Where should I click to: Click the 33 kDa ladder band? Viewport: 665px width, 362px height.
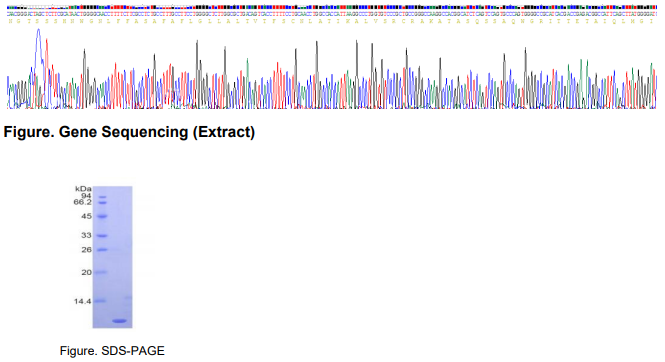coord(102,236)
